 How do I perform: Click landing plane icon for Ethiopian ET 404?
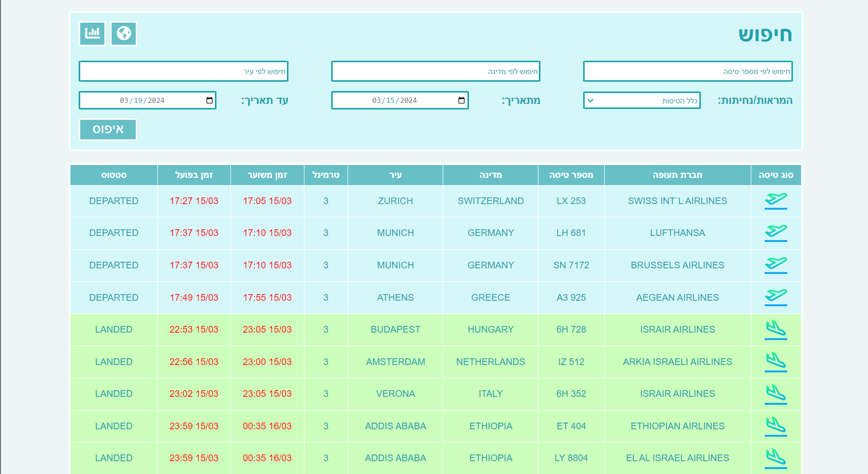775,426
